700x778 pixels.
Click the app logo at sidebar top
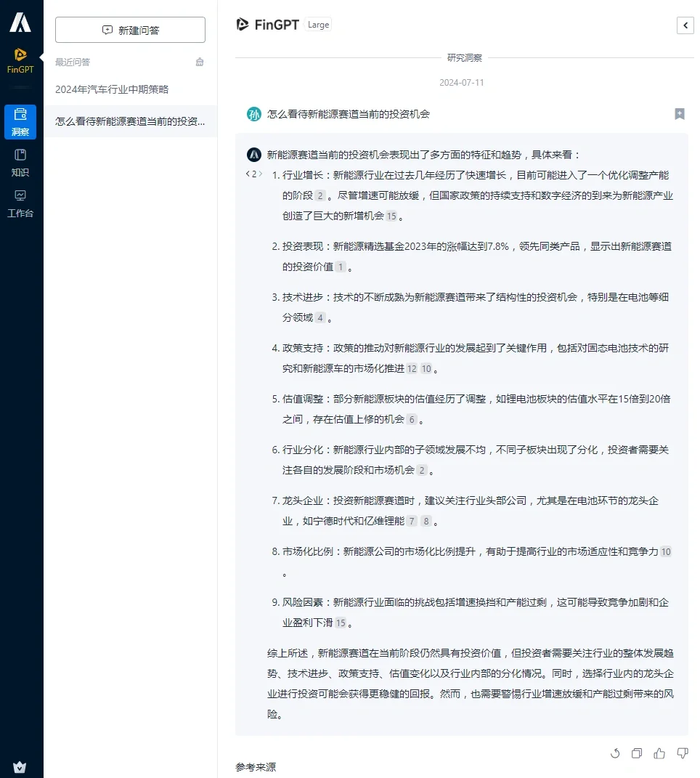20,23
